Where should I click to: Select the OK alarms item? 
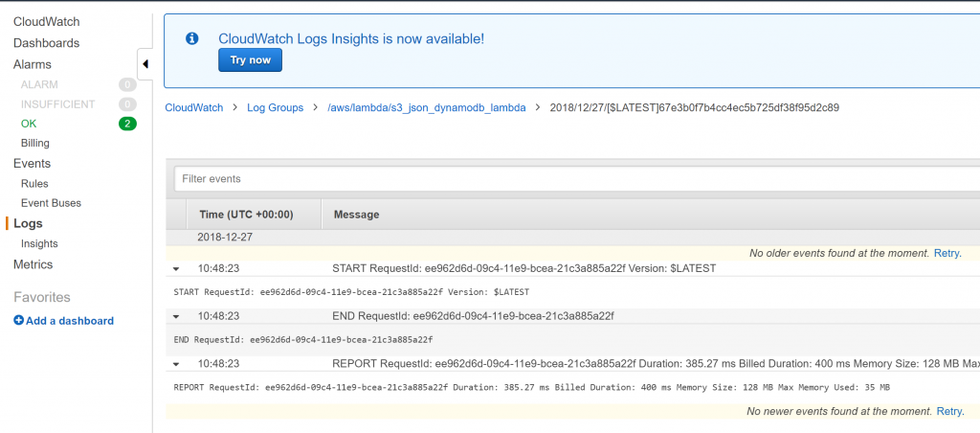[x=29, y=124]
